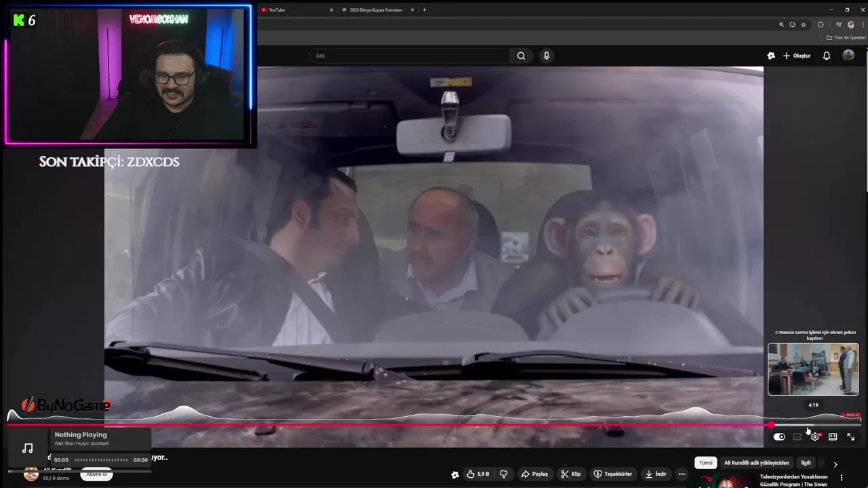Click the install/cast icon in address bar
Screen dimensions: 868x488
[x=792, y=24]
